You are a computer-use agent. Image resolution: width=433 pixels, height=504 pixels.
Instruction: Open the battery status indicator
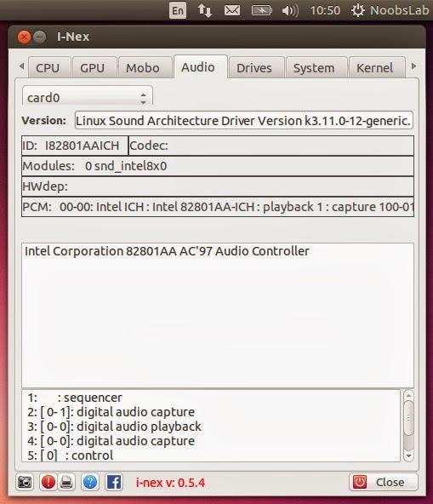(261, 10)
